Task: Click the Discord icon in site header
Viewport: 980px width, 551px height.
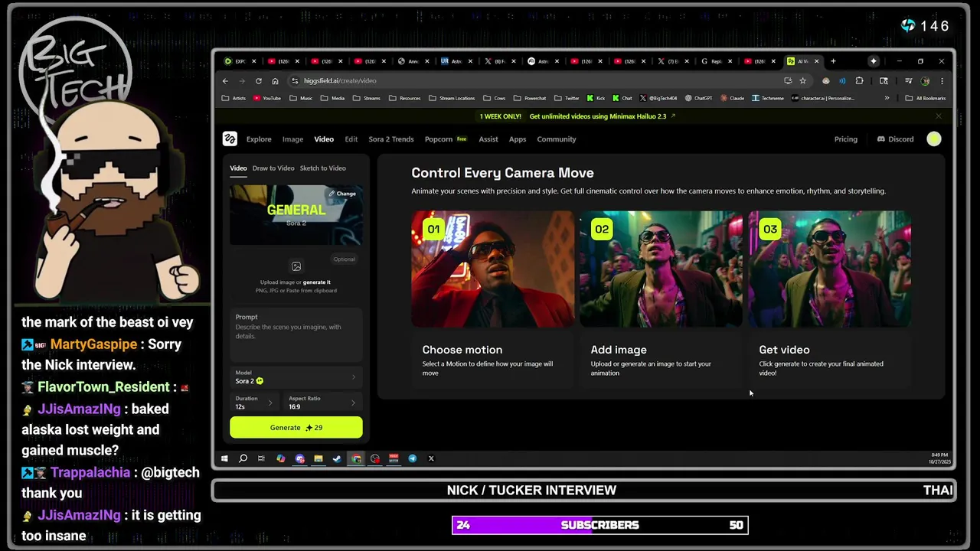Action: 880,139
